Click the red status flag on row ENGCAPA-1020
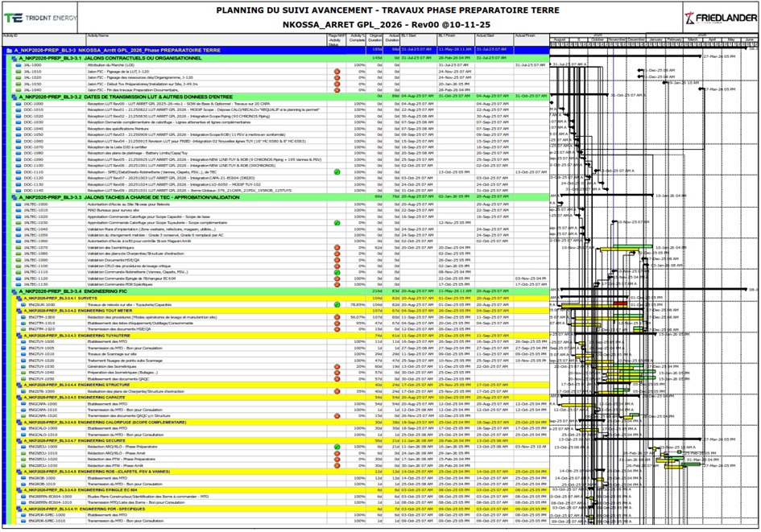761x532 pixels. pyautogui.click(x=337, y=416)
